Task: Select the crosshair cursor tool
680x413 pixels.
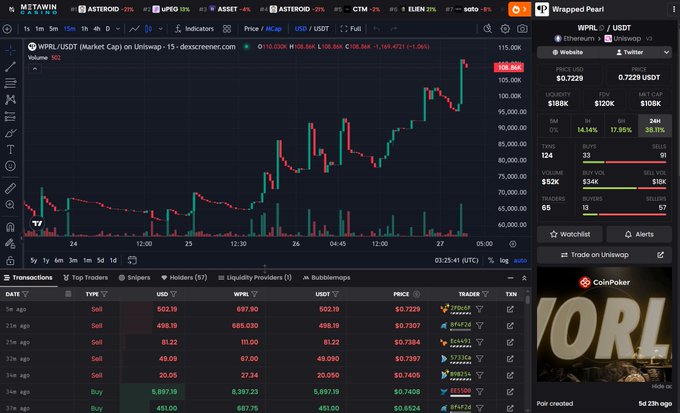Action: (10, 50)
